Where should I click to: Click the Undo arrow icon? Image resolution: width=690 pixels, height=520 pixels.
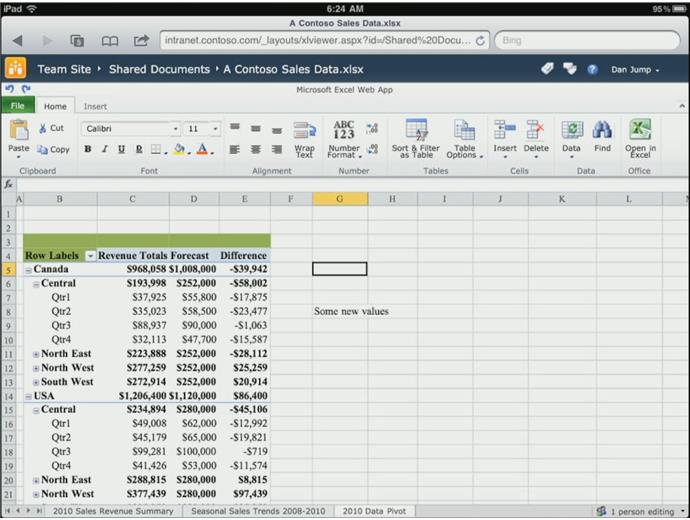(x=10, y=89)
